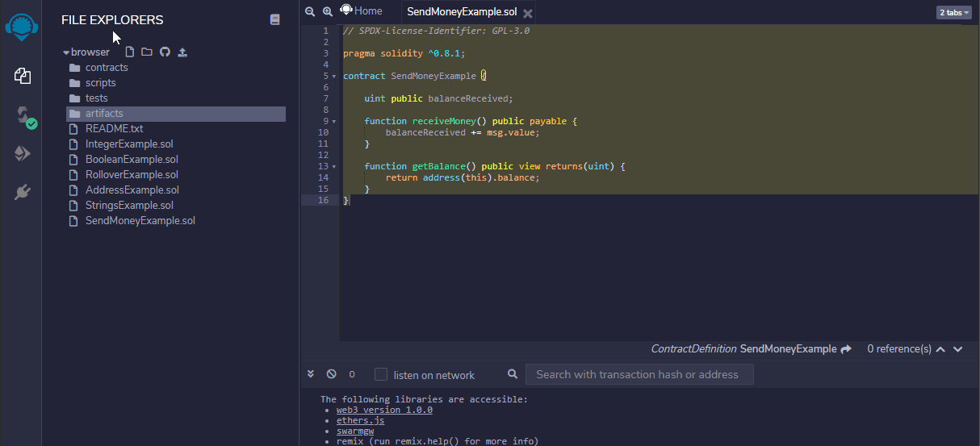
Task: Click the terminal search magnifier icon
Action: (x=513, y=374)
